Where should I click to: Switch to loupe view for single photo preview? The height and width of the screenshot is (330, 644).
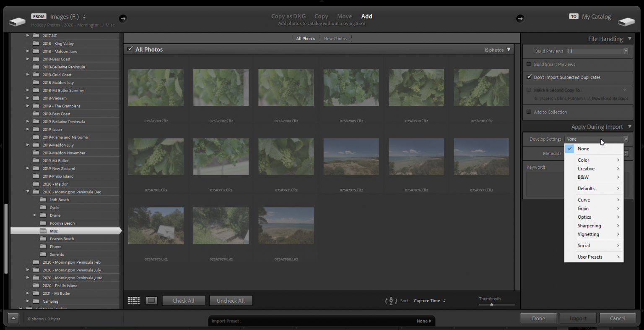coord(151,300)
